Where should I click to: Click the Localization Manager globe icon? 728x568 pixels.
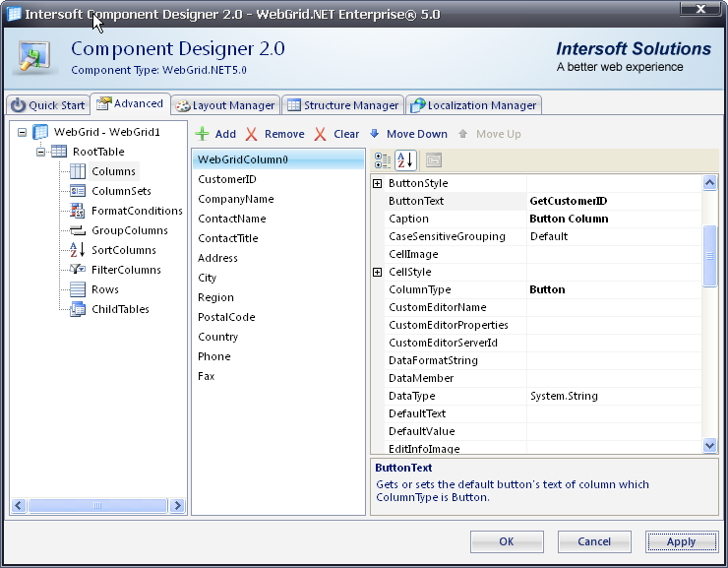point(417,105)
